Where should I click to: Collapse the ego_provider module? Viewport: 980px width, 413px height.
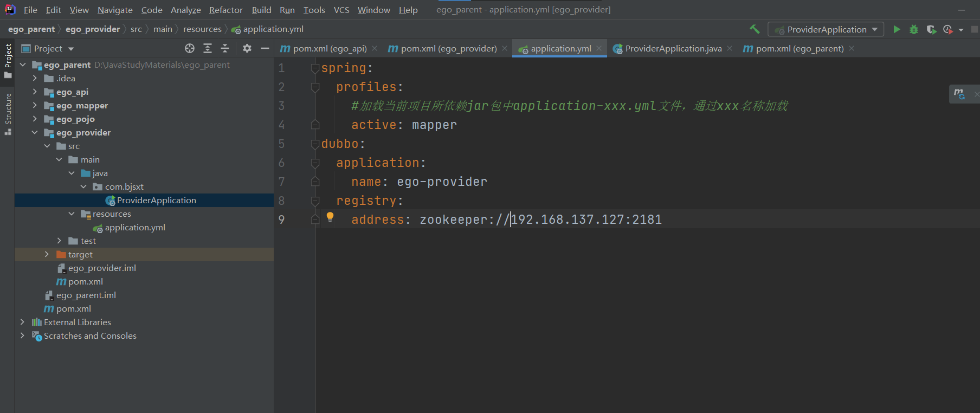tap(35, 132)
